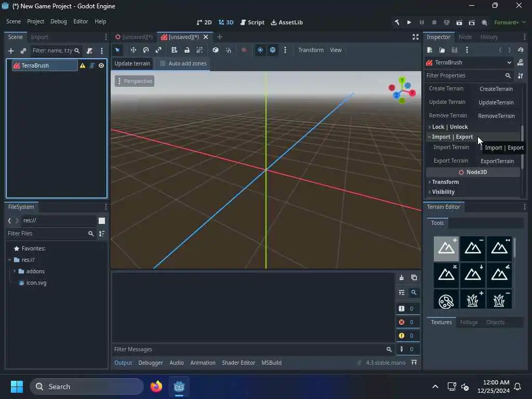This screenshot has height=399, width=532.
Task: Expand the addons folder
Action: 14,271
